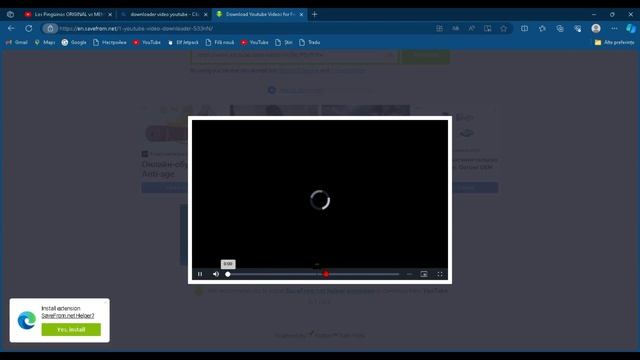Add page to favorites star
Image resolution: width=640 pixels, height=360 pixels.
pos(504,29)
